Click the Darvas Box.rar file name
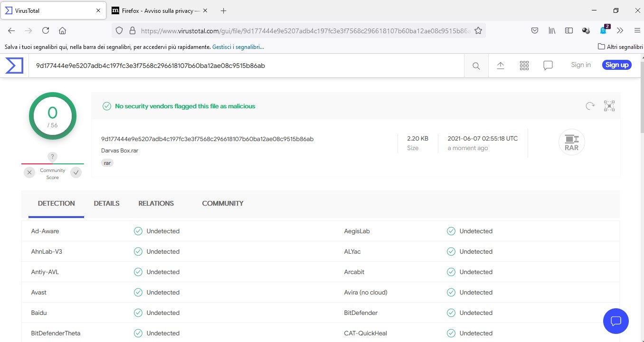Viewport: 644px width, 342px height. click(x=120, y=151)
